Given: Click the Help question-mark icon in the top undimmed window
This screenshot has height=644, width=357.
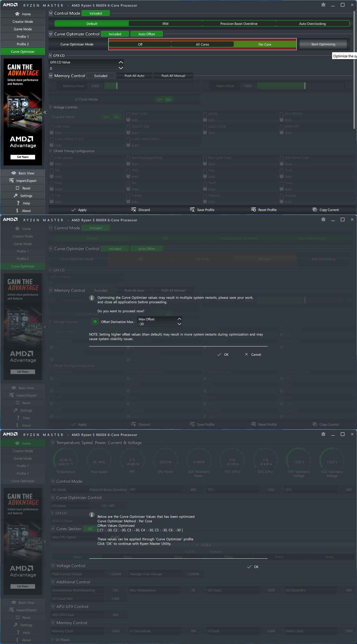Looking at the screenshot, I should click(x=18, y=203).
